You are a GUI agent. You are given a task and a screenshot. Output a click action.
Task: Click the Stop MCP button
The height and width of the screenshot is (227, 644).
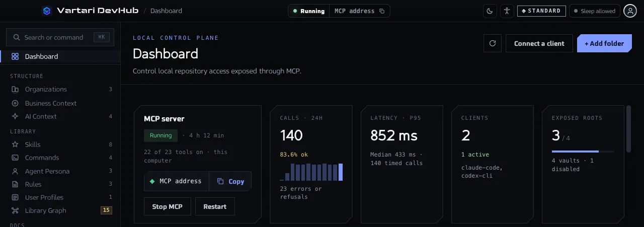tap(167, 206)
